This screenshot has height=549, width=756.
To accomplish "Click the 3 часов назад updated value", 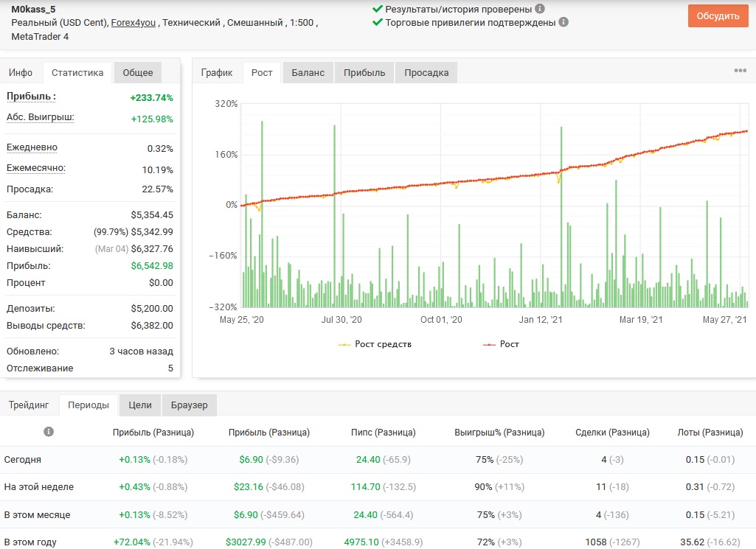I will pyautogui.click(x=142, y=351).
